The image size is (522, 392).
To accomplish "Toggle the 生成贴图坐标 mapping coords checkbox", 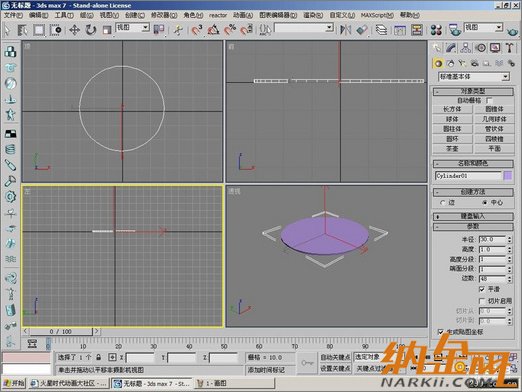I will coord(441,332).
